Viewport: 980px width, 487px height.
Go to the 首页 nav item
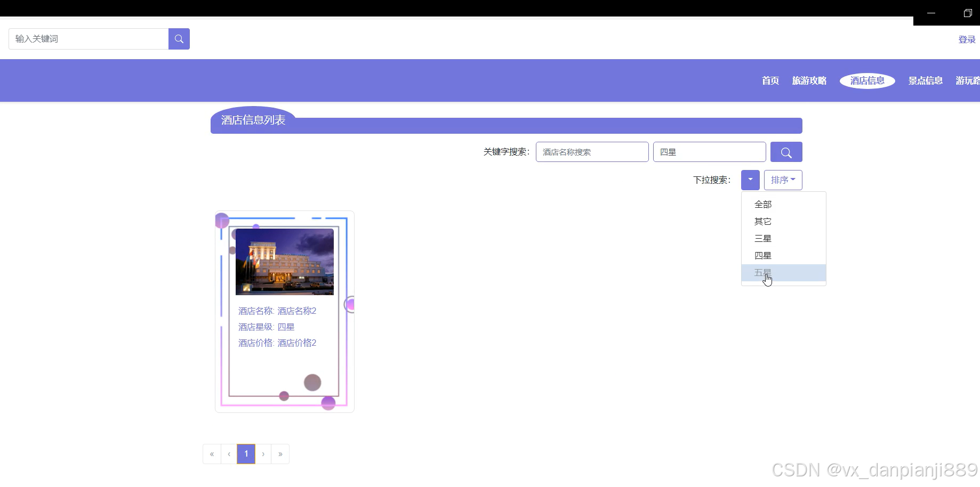770,80
